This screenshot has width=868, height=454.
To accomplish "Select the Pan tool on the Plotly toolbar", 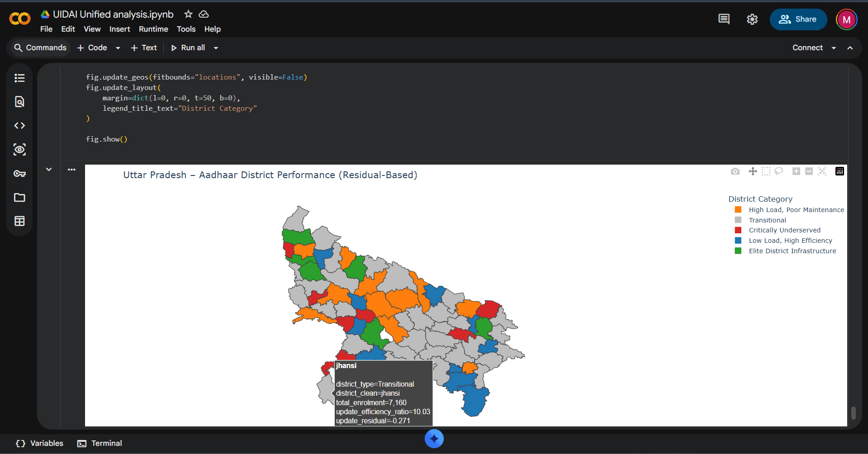I will point(753,171).
